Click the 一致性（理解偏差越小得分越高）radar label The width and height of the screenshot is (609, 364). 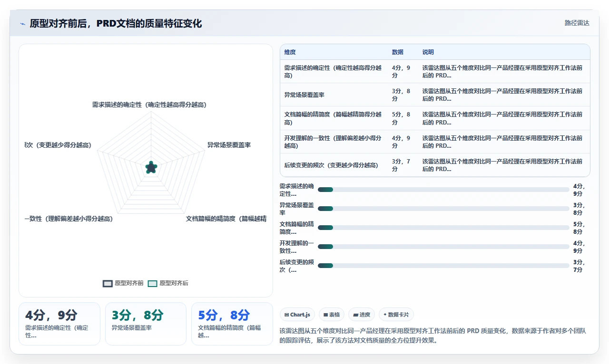tap(69, 219)
